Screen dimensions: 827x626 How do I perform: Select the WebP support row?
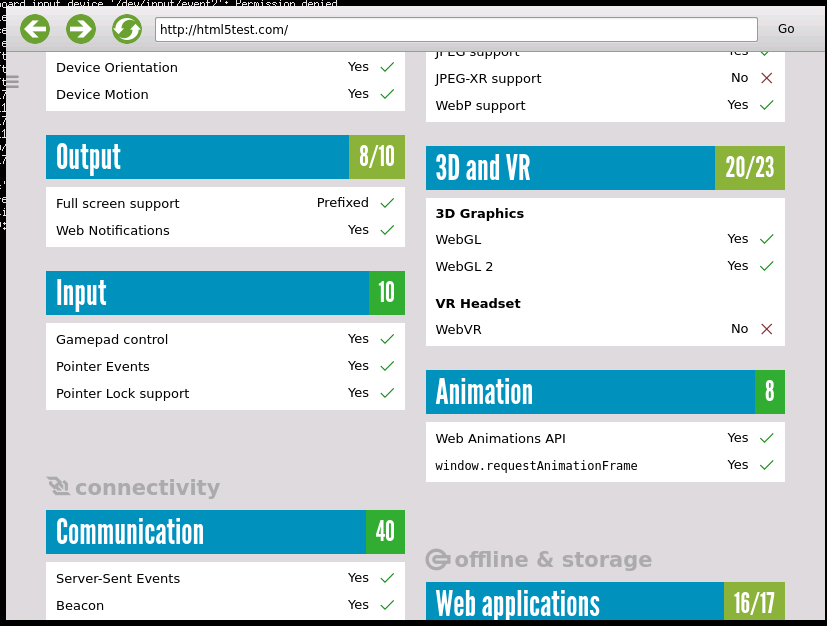[x=605, y=105]
